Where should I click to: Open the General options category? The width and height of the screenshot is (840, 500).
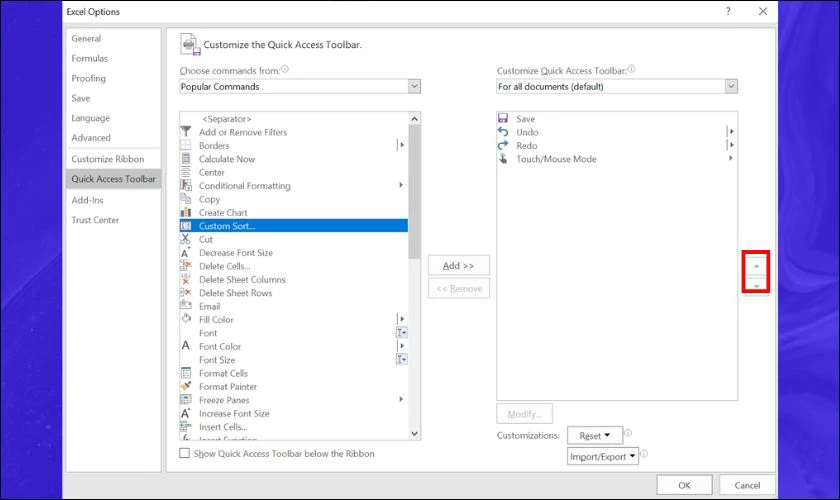tap(86, 39)
